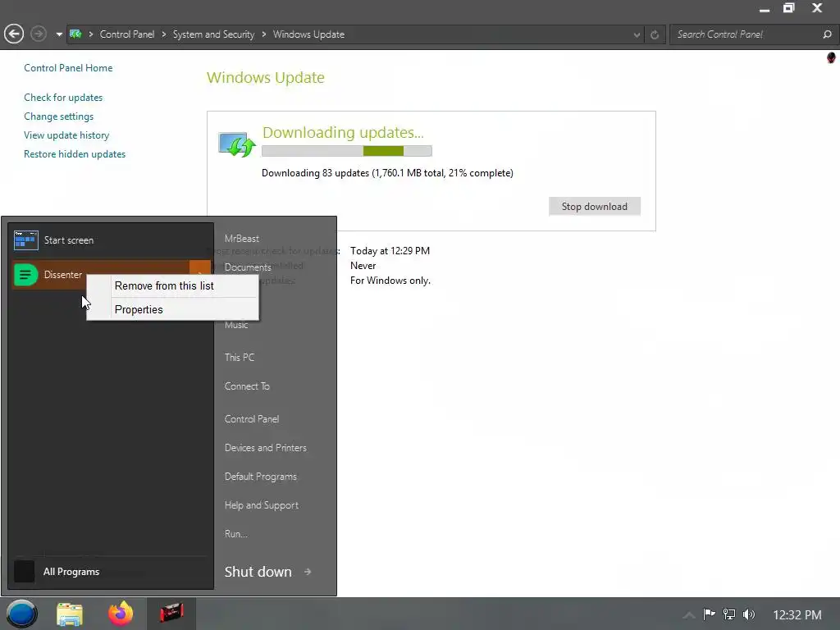The width and height of the screenshot is (840, 630).
Task: Click the 12:32 PM clock
Action: [797, 615]
